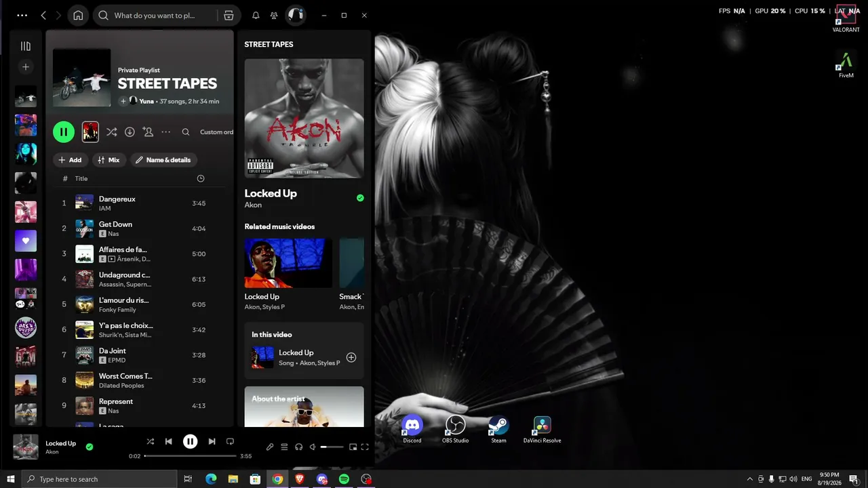Open Friend Activity icon
Viewport: 868px width, 488px height.
pos(274,15)
